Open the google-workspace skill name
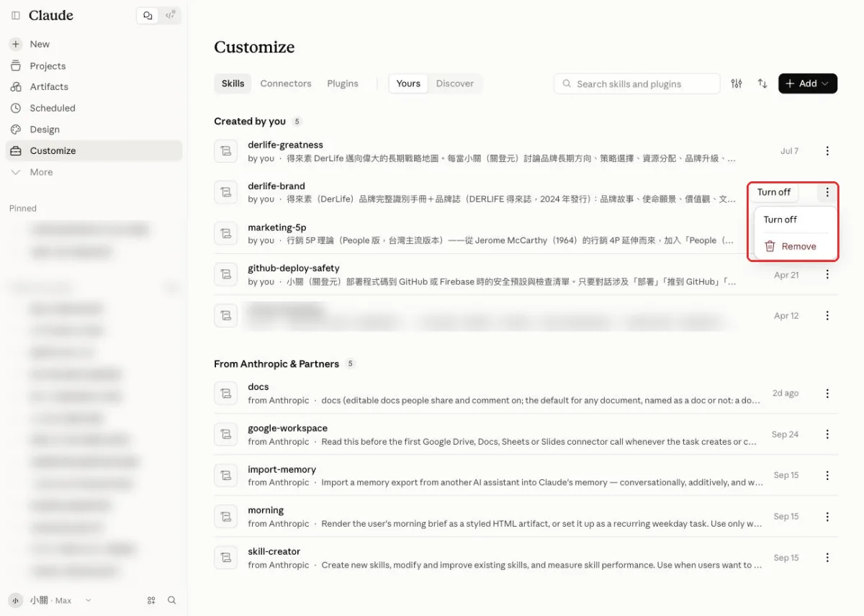 tap(287, 428)
